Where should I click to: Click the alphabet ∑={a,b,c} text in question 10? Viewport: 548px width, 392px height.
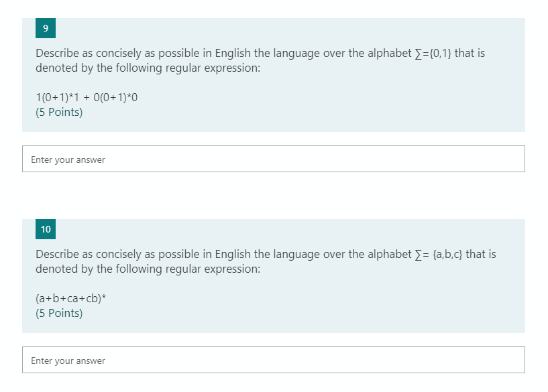click(437, 254)
